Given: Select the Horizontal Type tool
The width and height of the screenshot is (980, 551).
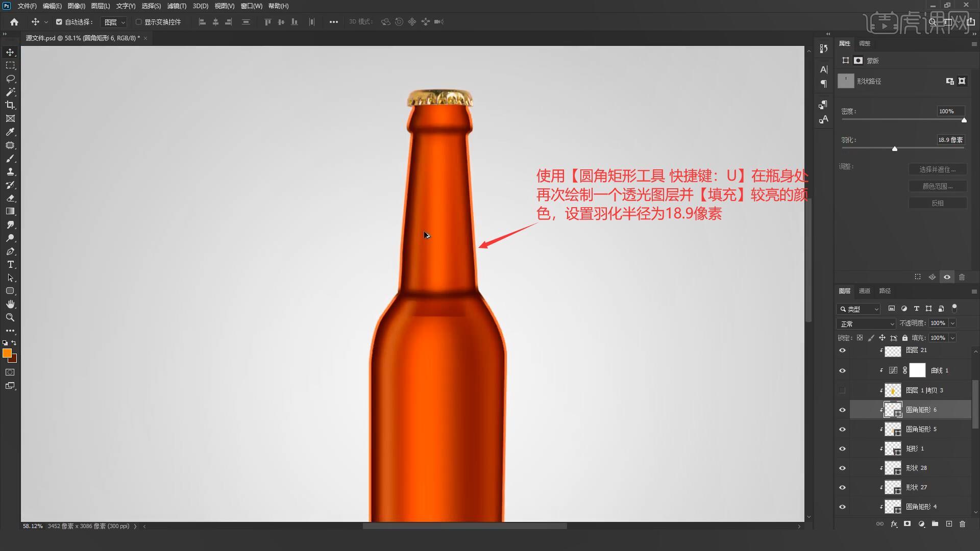Looking at the screenshot, I should [x=10, y=264].
